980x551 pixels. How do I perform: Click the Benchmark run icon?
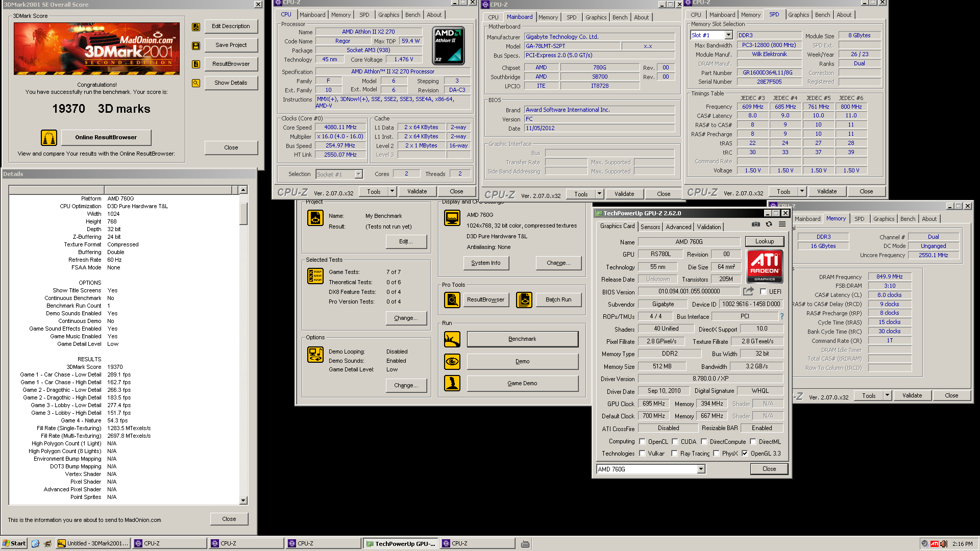tap(452, 339)
